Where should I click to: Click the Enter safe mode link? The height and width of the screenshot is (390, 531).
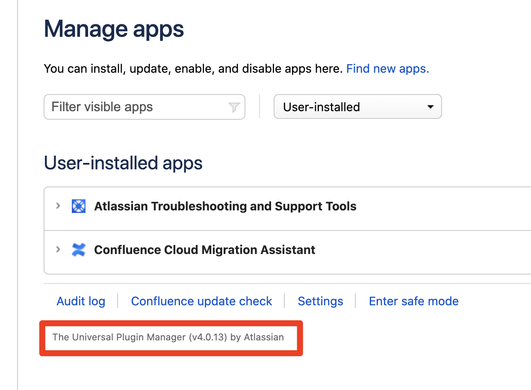414,301
